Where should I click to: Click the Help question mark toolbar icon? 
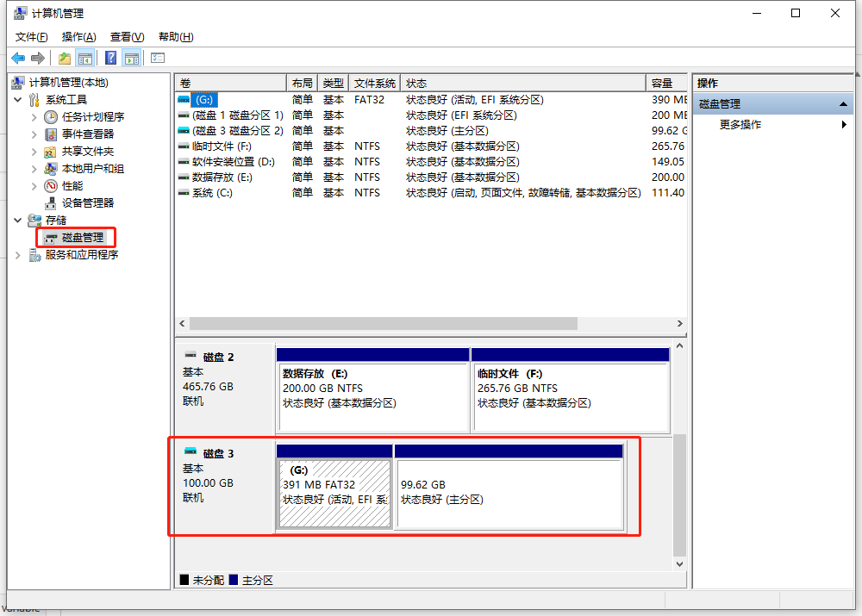click(110, 58)
